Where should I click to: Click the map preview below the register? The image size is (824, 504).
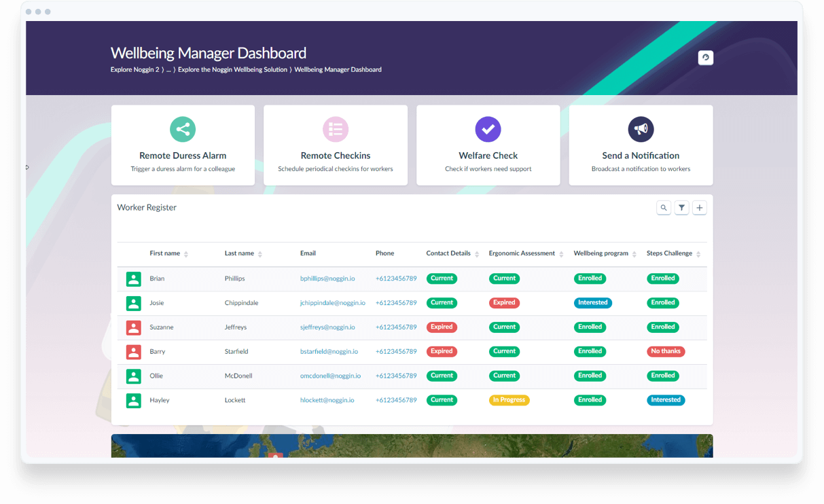pyautogui.click(x=412, y=446)
